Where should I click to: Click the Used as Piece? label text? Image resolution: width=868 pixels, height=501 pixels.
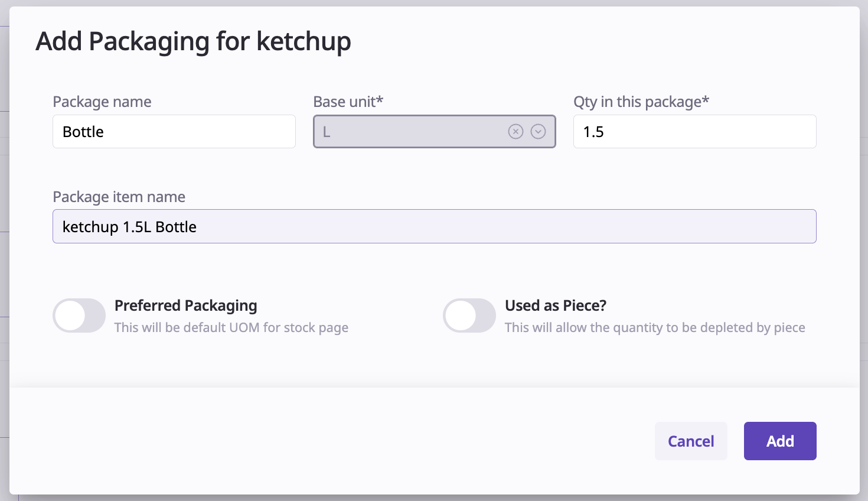pyautogui.click(x=555, y=305)
